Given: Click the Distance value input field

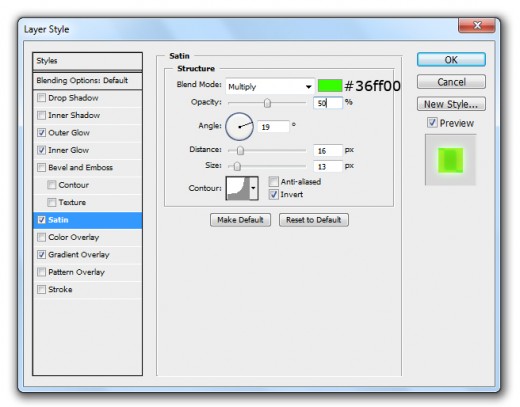Looking at the screenshot, I should point(328,151).
